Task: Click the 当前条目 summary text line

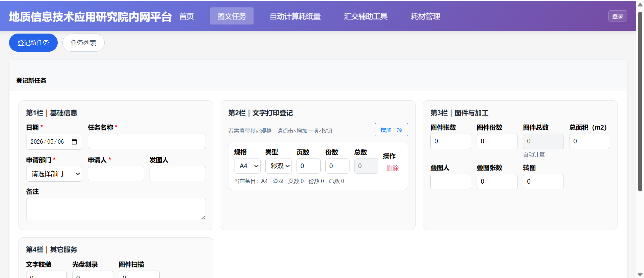Action: point(289,181)
